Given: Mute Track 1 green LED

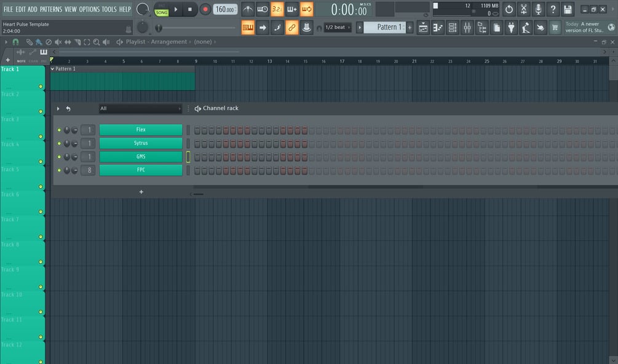Looking at the screenshot, I should 41,86.
